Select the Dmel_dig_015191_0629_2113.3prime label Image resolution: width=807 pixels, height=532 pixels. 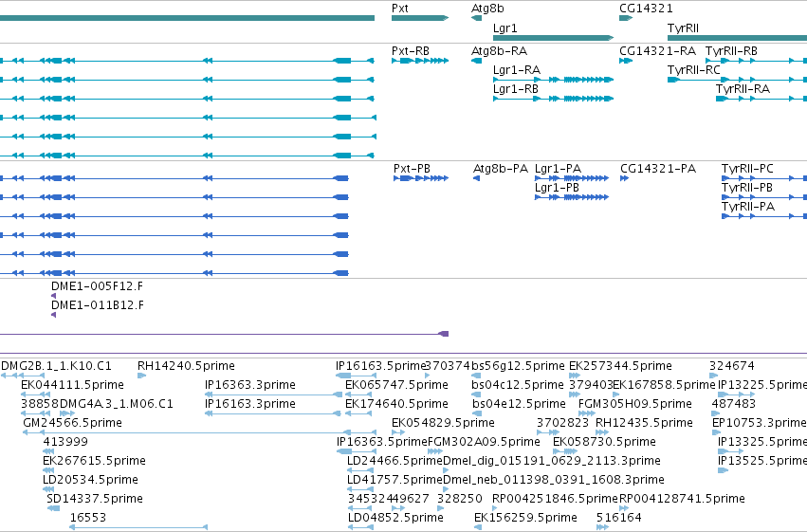[551, 462]
